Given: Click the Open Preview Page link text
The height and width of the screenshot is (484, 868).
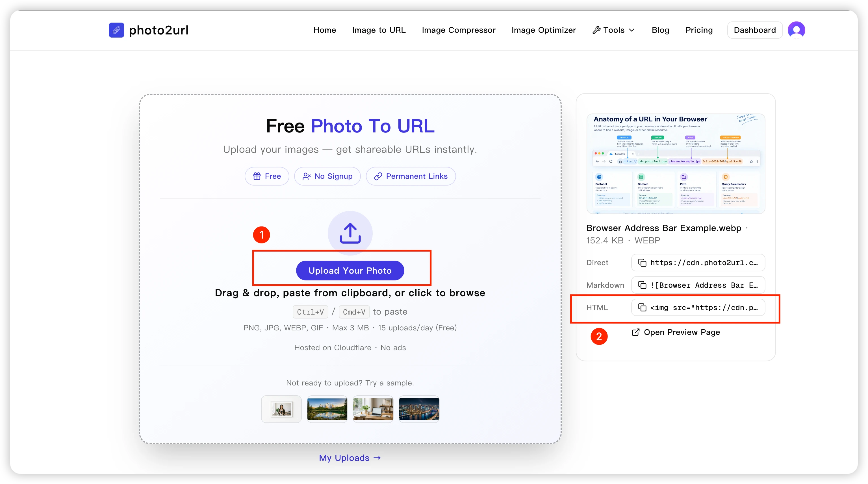Looking at the screenshot, I should [682, 332].
